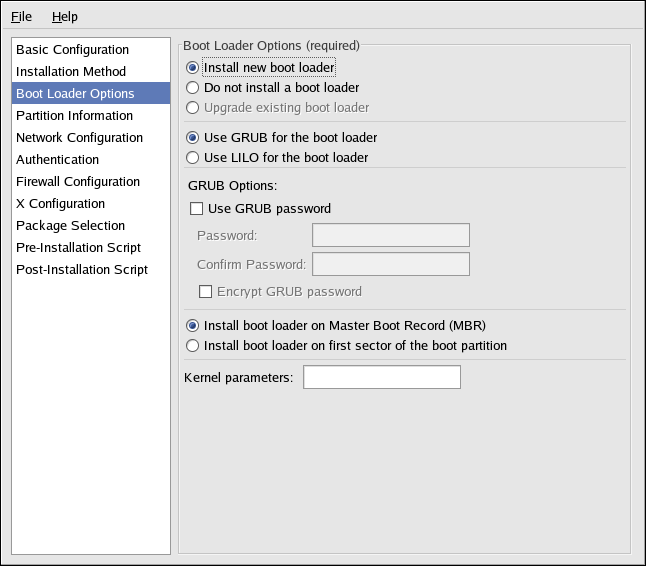Go to X Configuration section

tap(60, 204)
